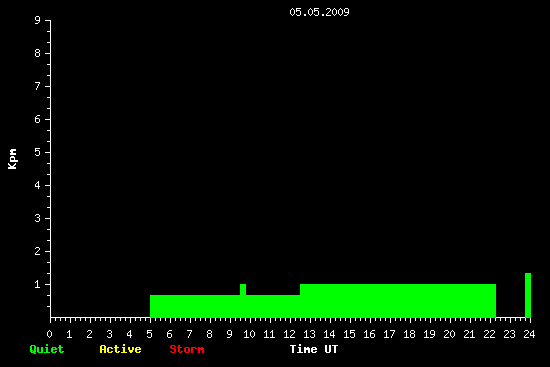Click the hour 23 label on time axis
Screen dimensions: 550x367
tap(509, 334)
